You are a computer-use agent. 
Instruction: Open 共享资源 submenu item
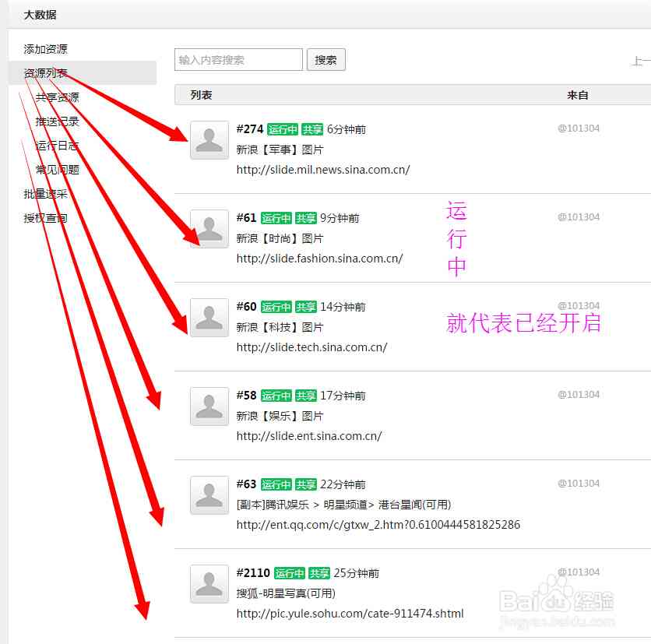57,97
